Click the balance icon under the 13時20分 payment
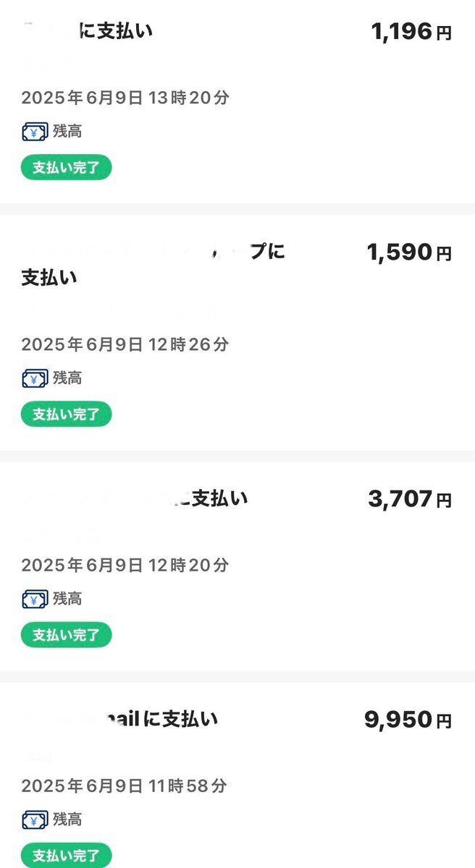 click(x=34, y=132)
